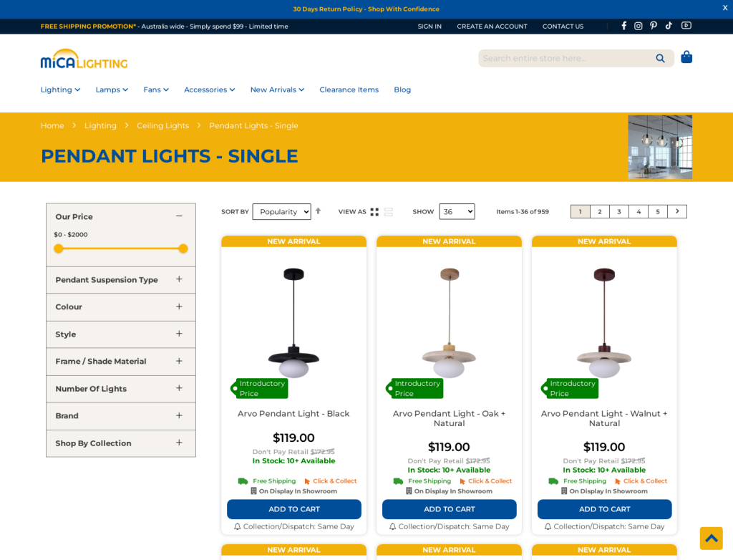Click the maximum price slider handle

point(183,248)
